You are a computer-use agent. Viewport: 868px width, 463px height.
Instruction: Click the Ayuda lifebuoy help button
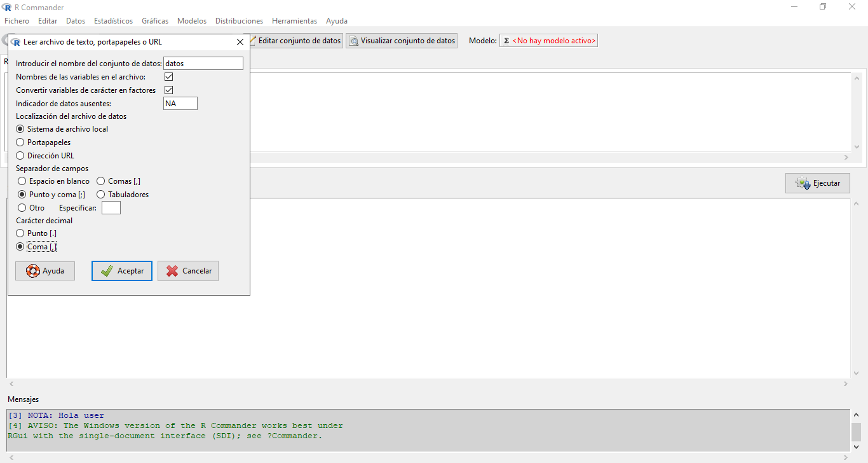coord(44,271)
